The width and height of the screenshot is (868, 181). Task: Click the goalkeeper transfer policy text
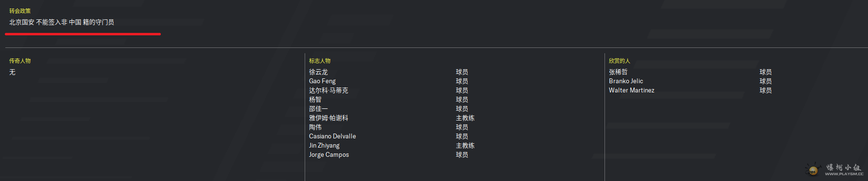tap(62, 22)
